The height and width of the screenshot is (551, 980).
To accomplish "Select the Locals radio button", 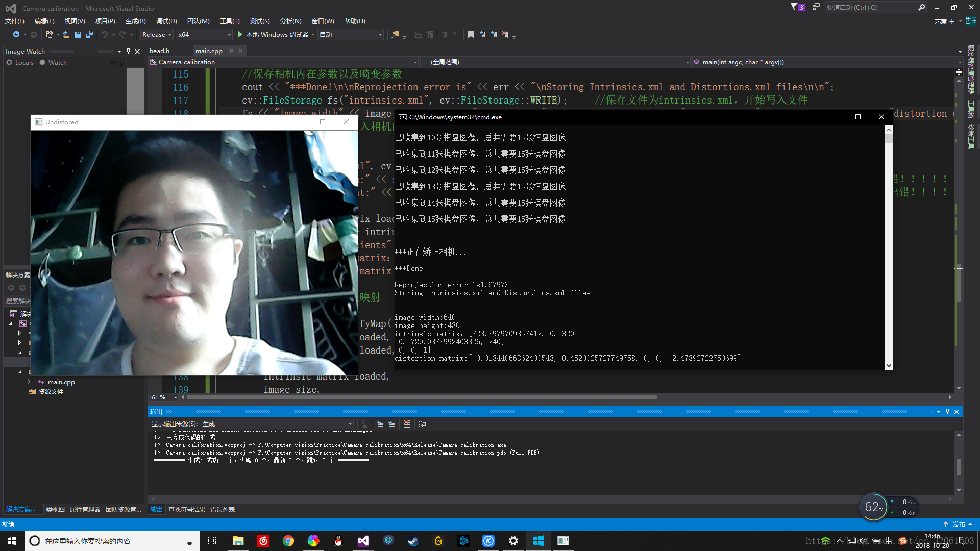I will tap(9, 62).
